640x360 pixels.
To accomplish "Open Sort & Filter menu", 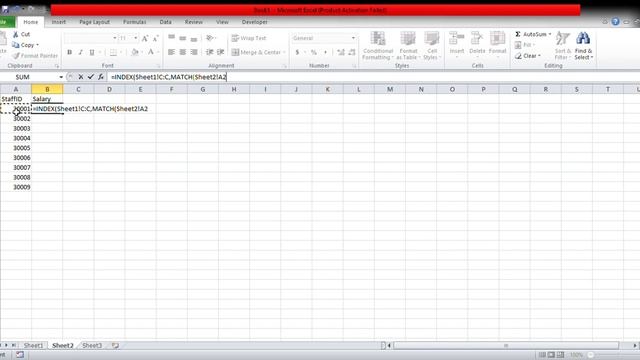I will 563,46.
